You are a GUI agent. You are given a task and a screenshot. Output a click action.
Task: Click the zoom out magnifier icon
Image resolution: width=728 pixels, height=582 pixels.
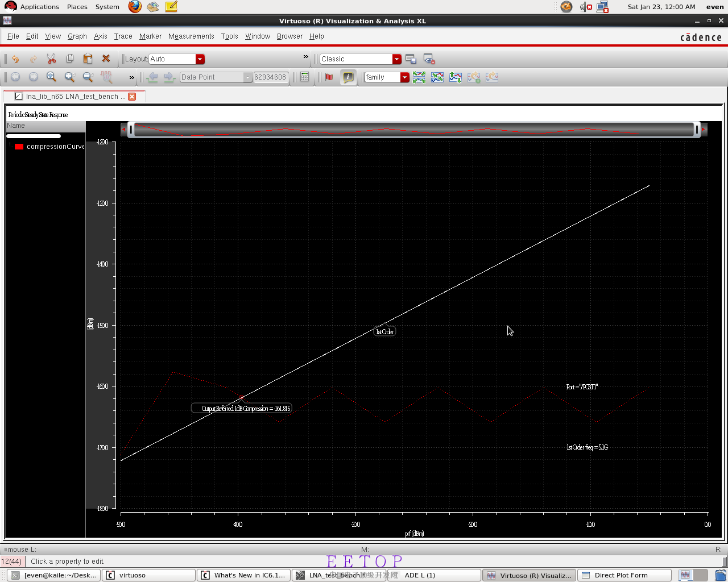(88, 77)
